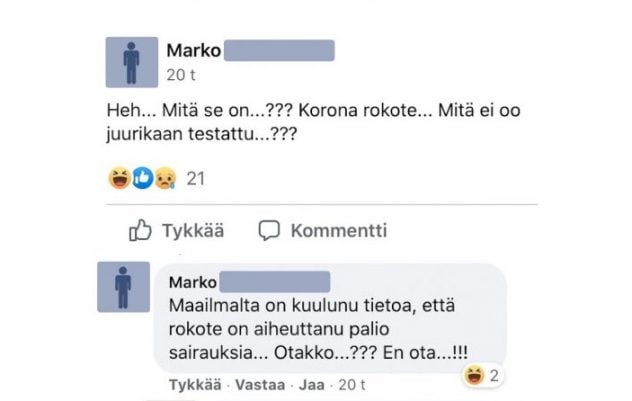Click the comment timestamp 20 t
Viewport: 632px width, 401px height.
coord(351,385)
